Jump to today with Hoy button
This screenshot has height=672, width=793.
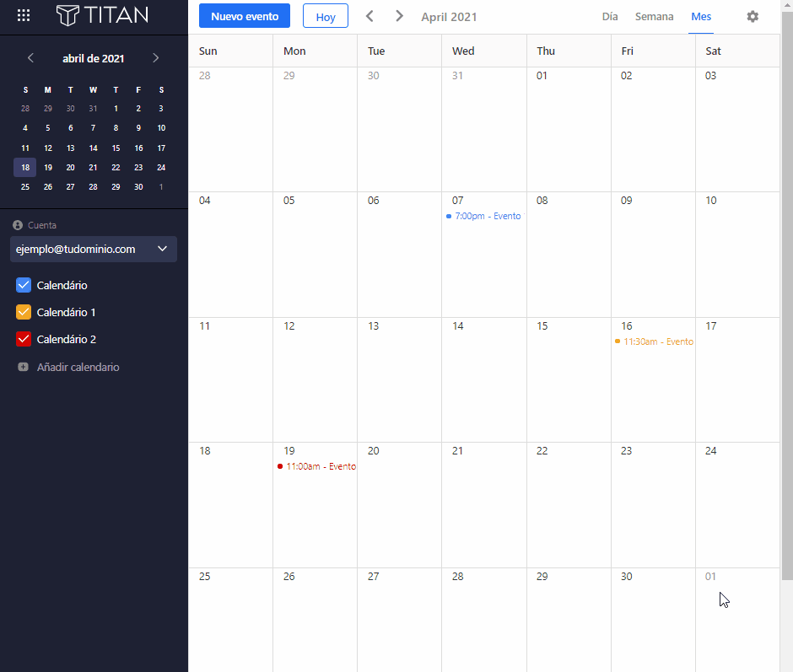coord(325,16)
